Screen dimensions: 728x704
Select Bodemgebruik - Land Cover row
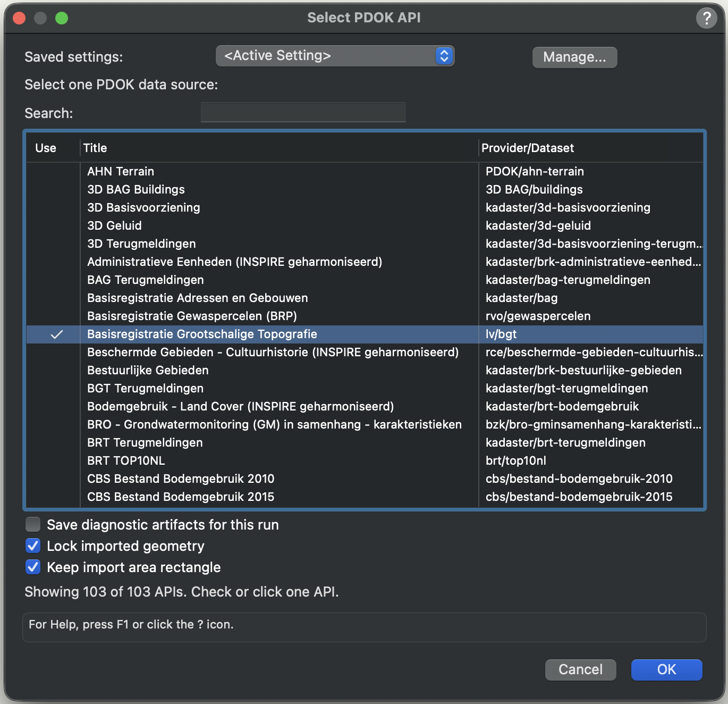coord(365,406)
